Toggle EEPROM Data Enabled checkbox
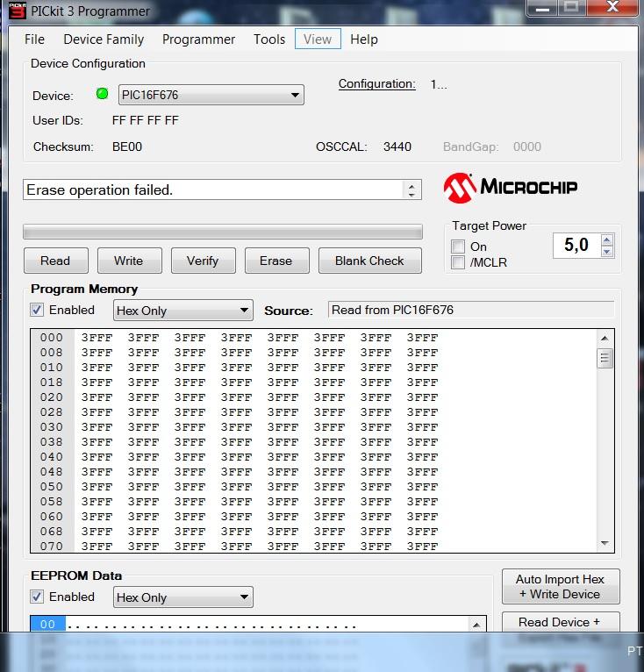644x672 pixels. pos(37,597)
